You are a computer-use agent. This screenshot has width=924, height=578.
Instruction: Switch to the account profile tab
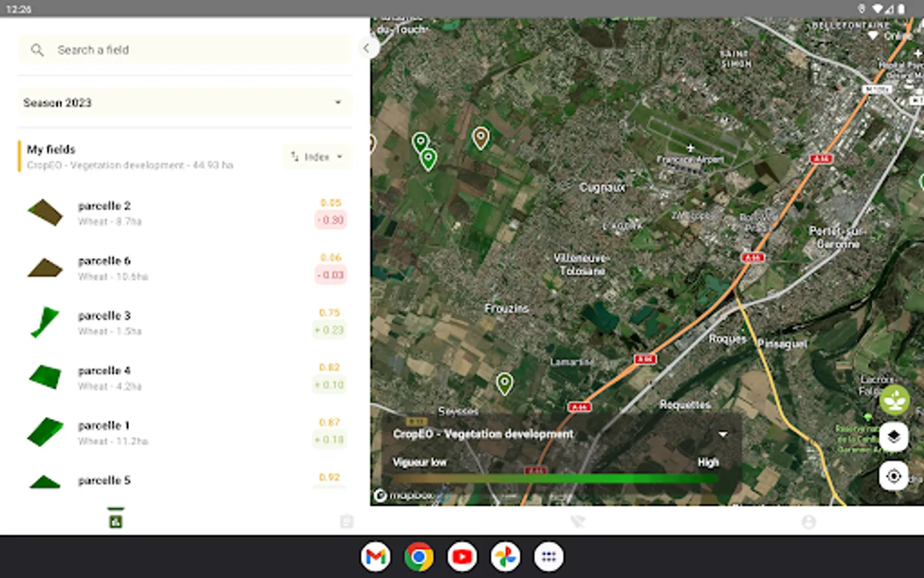click(809, 521)
